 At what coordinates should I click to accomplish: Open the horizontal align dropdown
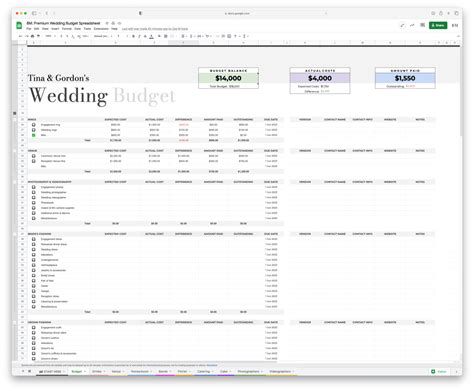click(x=183, y=36)
